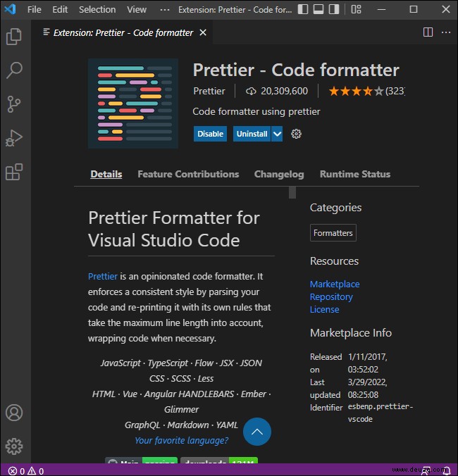Open extension settings gear icon
Image resolution: width=458 pixels, height=476 pixels.
point(296,134)
